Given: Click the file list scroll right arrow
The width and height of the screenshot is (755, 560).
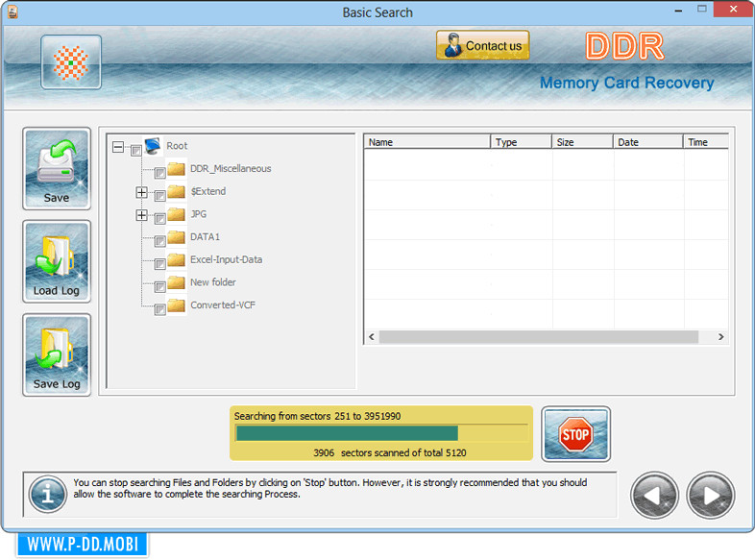Looking at the screenshot, I should 720,336.
